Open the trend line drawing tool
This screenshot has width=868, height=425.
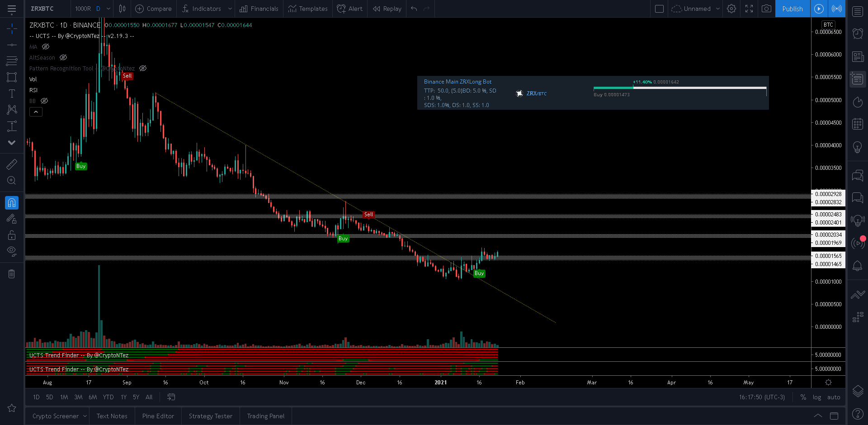point(12,45)
